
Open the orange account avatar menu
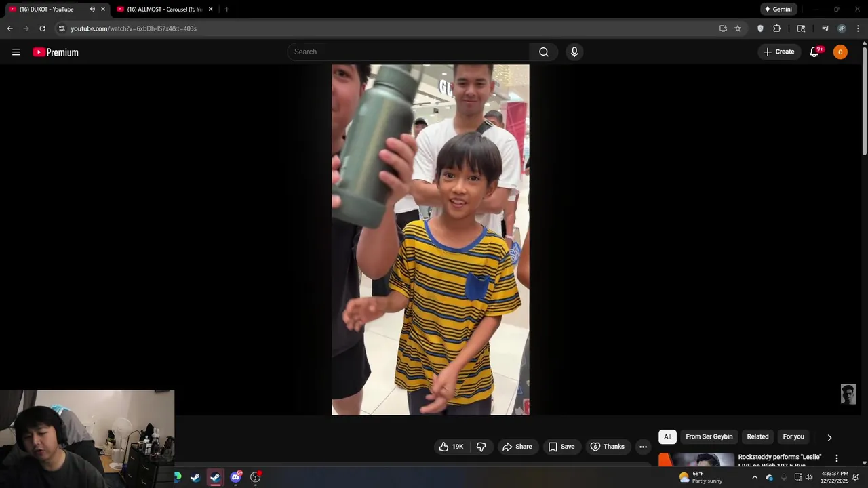point(840,52)
